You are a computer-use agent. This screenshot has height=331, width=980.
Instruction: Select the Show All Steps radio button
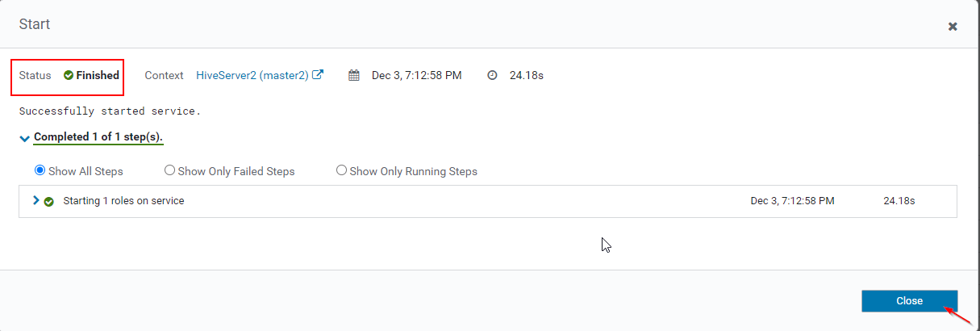click(40, 171)
